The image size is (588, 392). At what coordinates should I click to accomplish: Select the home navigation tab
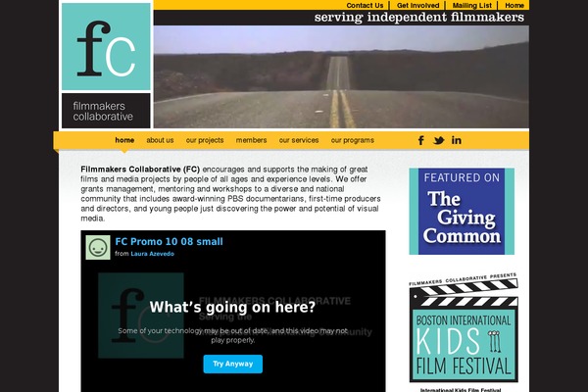click(124, 140)
